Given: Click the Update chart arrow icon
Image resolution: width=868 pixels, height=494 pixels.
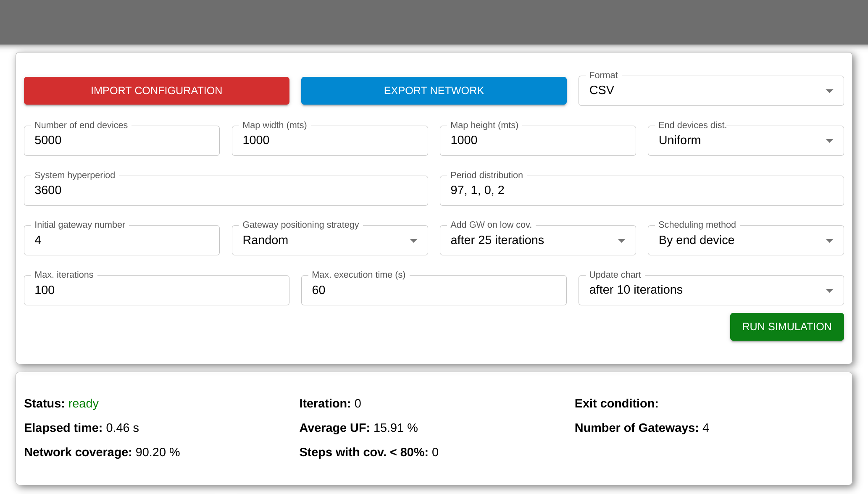Looking at the screenshot, I should coord(829,291).
